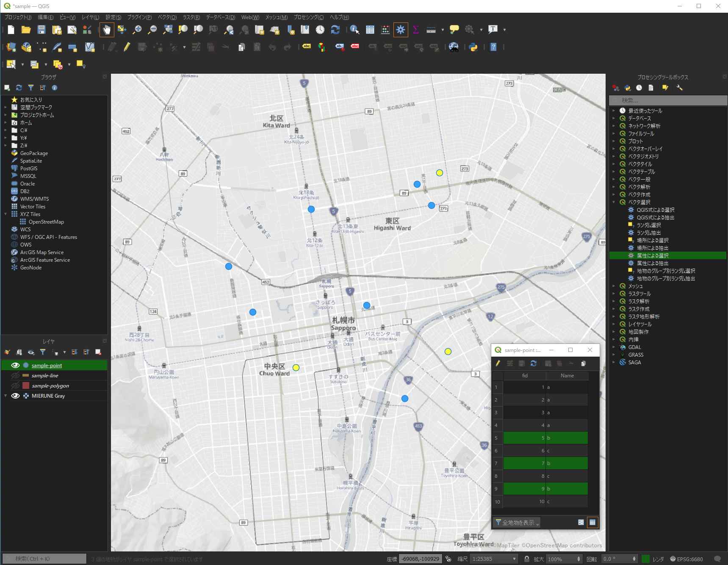
Task: Click the yellow abc layer labeling icon
Action: click(307, 47)
